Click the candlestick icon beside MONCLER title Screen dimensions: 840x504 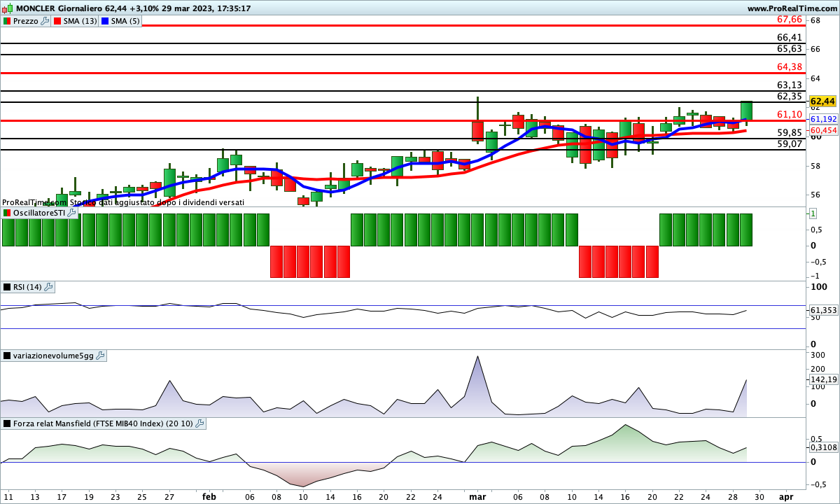click(7, 8)
